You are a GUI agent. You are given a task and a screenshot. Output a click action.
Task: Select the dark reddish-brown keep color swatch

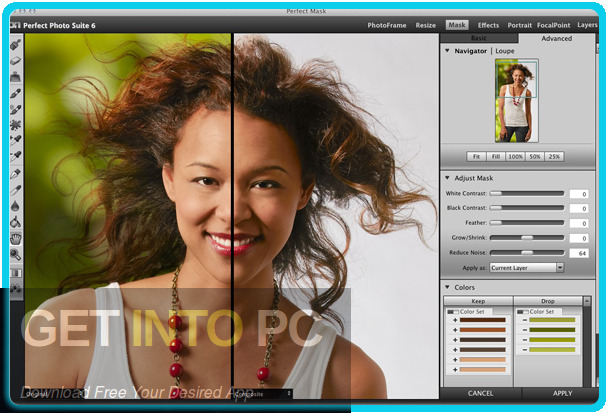[482, 320]
